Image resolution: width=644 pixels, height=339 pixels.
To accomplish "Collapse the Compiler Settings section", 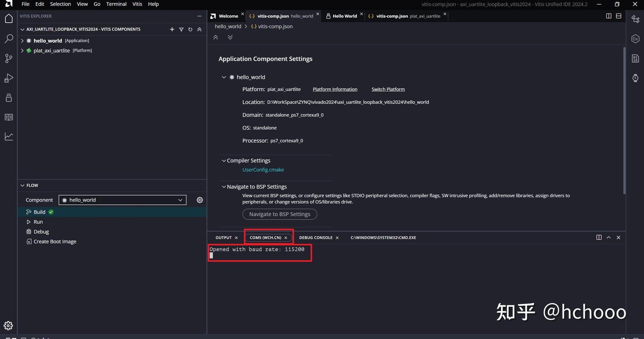I will click(224, 160).
